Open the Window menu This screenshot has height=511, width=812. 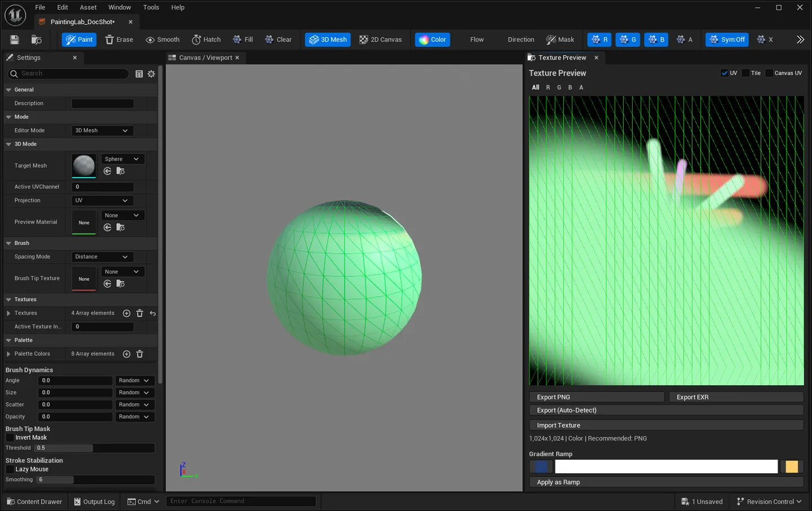coord(120,7)
